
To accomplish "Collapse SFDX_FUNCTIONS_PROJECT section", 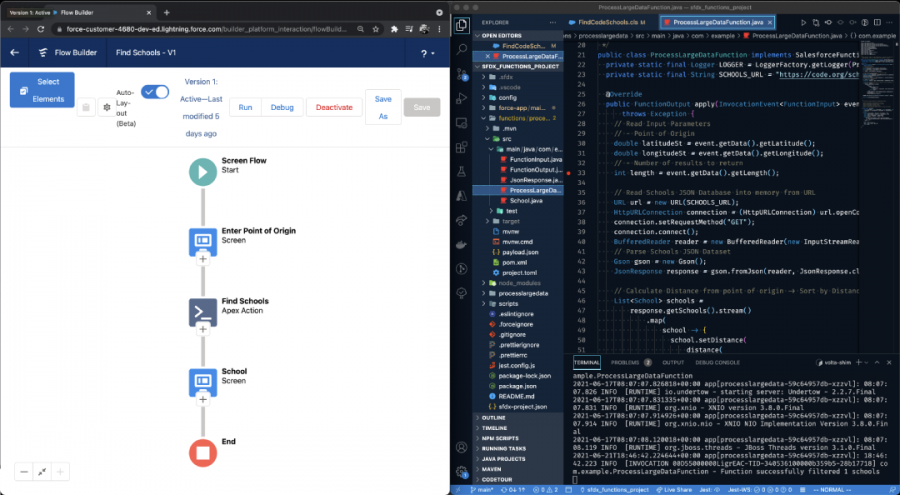I will (518, 67).
